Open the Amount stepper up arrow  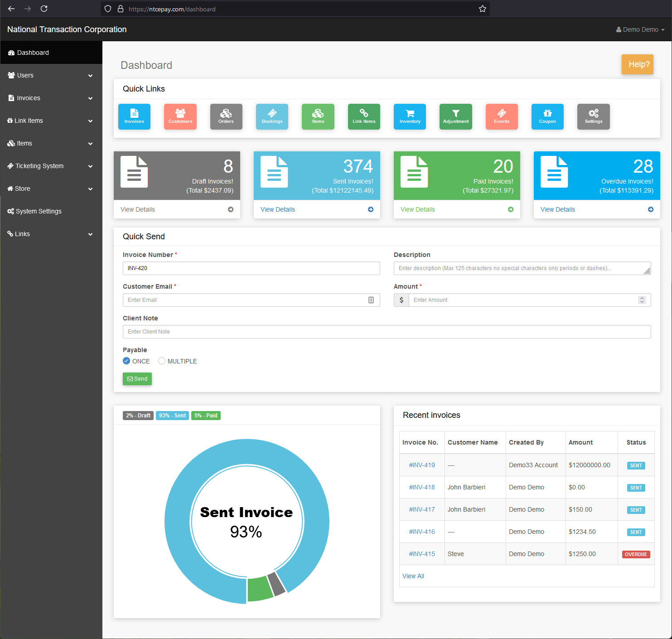point(642,297)
